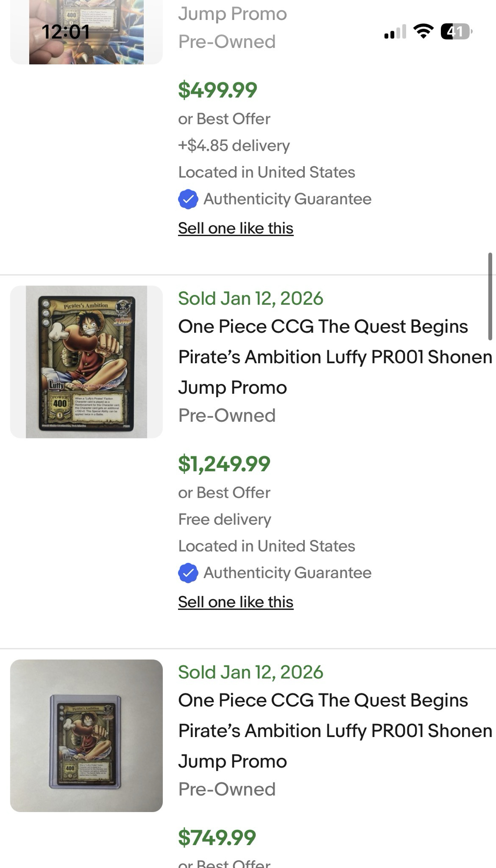Screen dimensions: 496x868
Task: Tap the battery indicator showing 41
Action: click(456, 31)
